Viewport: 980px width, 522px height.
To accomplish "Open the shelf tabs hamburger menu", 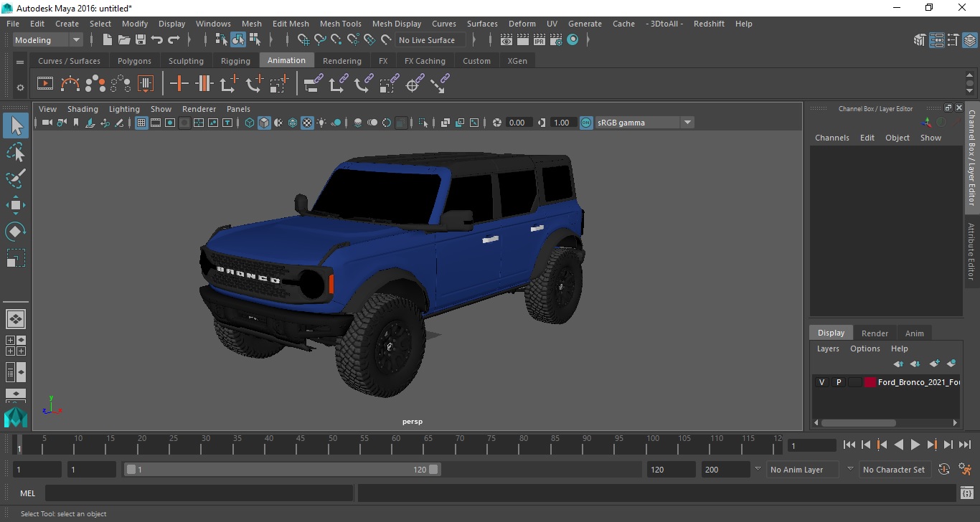I will [x=20, y=62].
